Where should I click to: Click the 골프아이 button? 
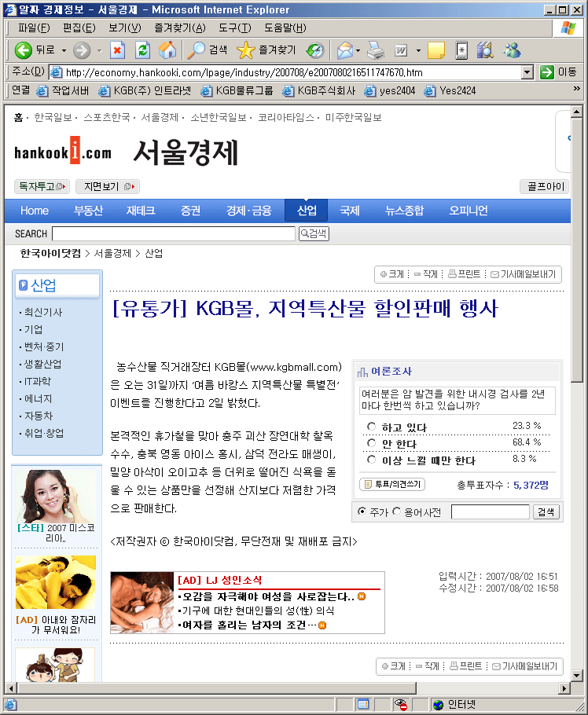[x=545, y=186]
